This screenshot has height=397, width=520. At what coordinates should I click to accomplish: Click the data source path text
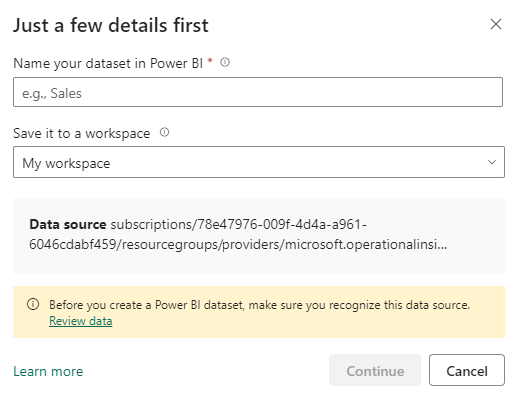(238, 234)
